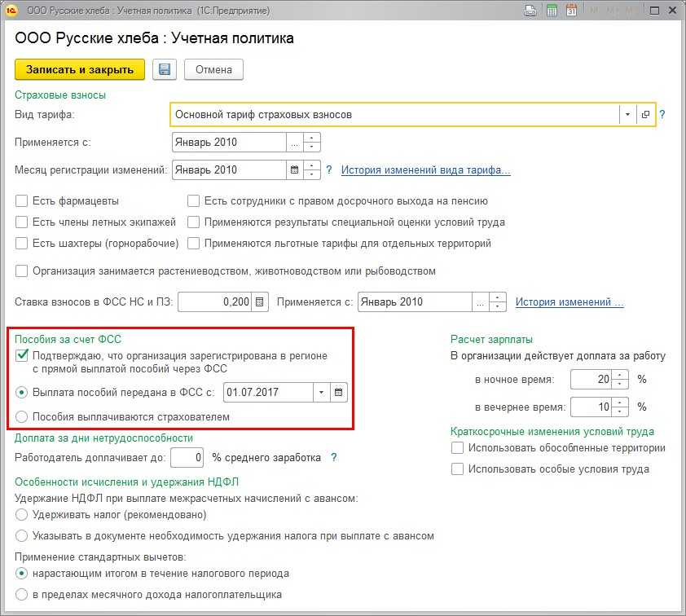
Task: Click help question mark next to Вид тарифа
Action: click(662, 115)
